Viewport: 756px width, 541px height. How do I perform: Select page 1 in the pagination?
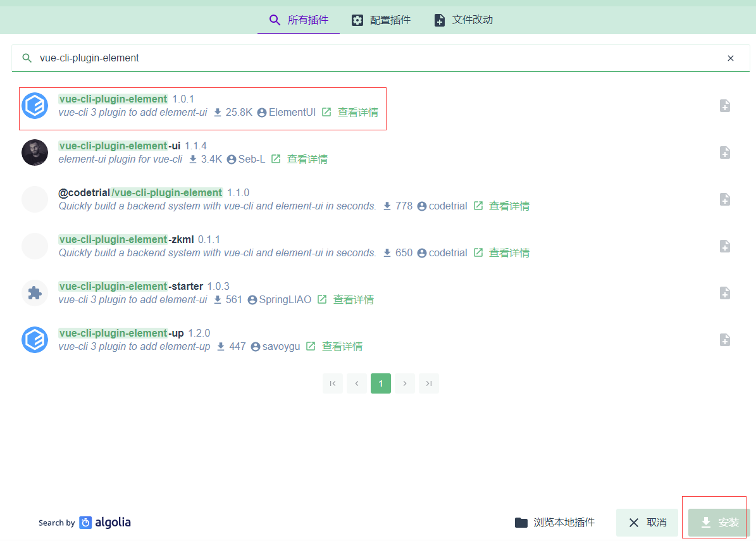(x=381, y=383)
